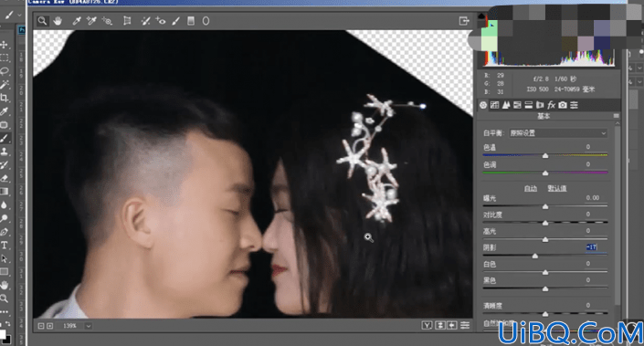Select the Camera Raw Zoom tool
The image size is (644, 346).
coord(42,20)
